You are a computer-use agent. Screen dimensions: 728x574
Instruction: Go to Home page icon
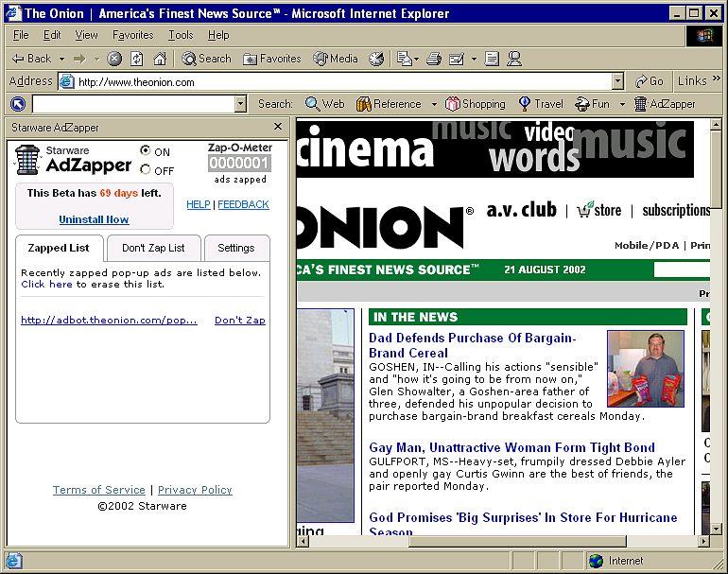pos(160,59)
